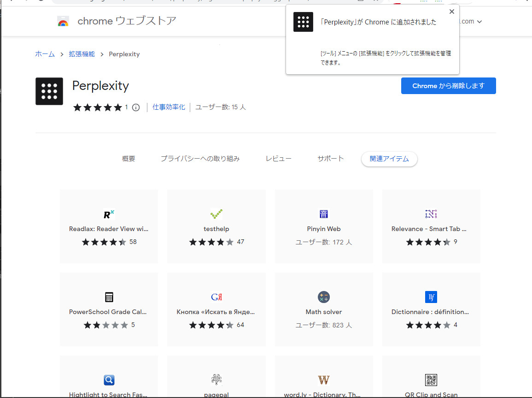Click the Yandex search button extension icon
The height and width of the screenshot is (398, 532).
[216, 297]
